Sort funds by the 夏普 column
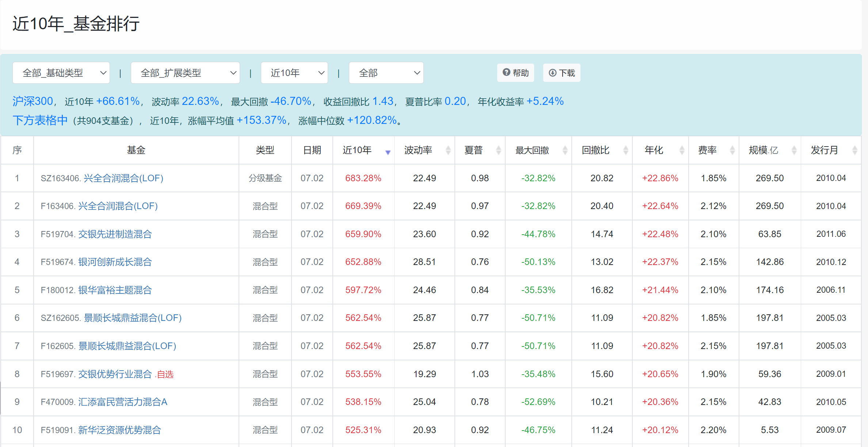Screen dimensions: 868x447 coord(498,150)
